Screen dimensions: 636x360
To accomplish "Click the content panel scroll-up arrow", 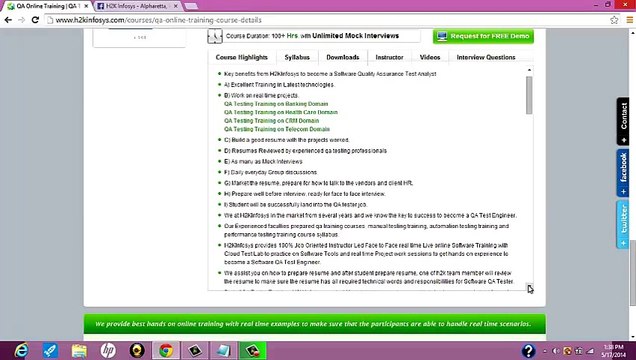I will (529, 70).
